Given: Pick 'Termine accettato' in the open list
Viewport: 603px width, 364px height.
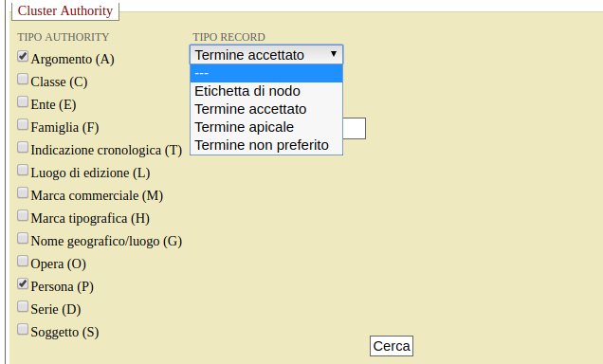Looking at the screenshot, I should click(266, 109).
